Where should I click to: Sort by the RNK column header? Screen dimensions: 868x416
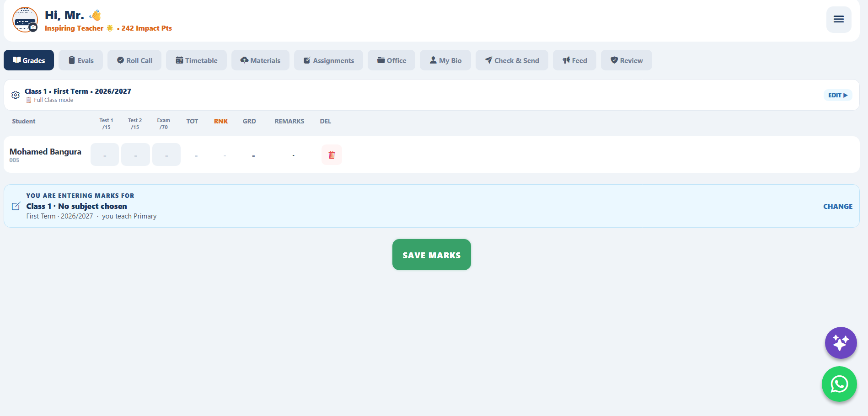tap(221, 121)
